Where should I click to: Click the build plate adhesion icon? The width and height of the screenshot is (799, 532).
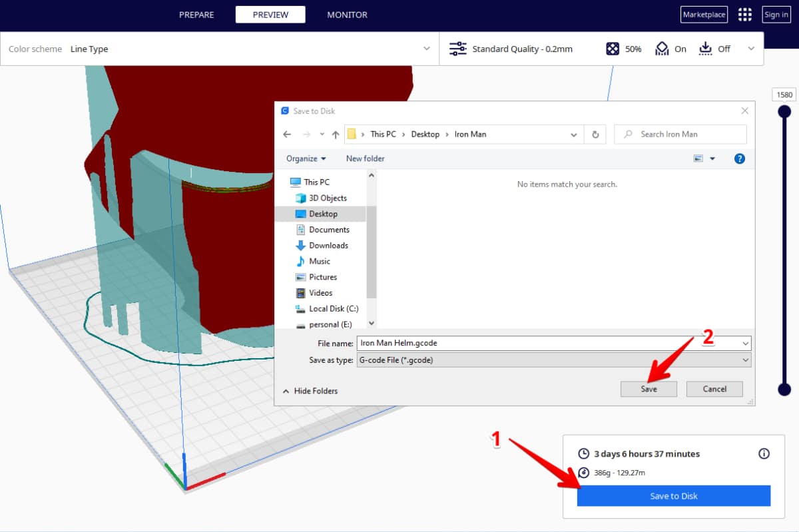[x=705, y=49]
